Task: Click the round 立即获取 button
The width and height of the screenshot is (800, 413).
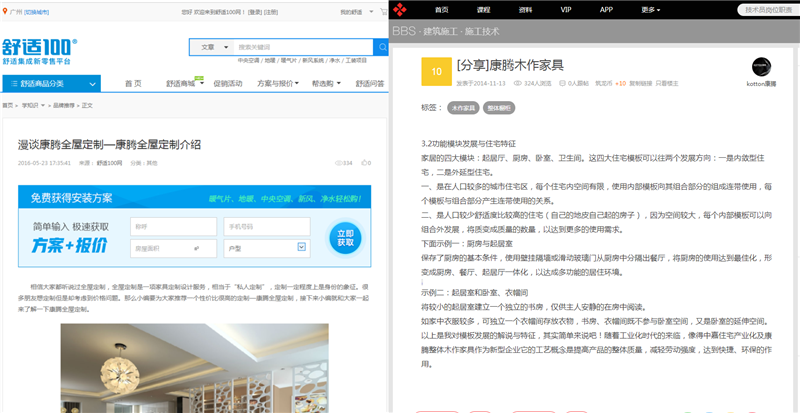Action: click(345, 238)
